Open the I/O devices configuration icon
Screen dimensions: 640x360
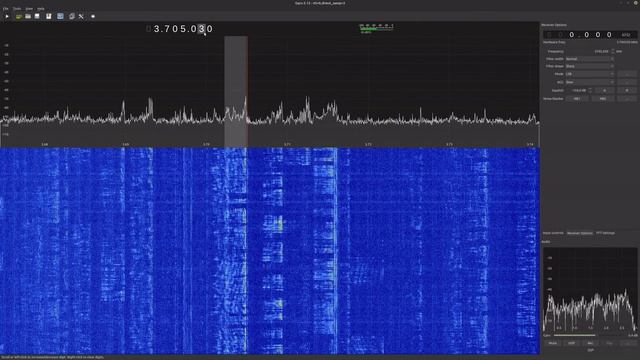click(x=18, y=16)
